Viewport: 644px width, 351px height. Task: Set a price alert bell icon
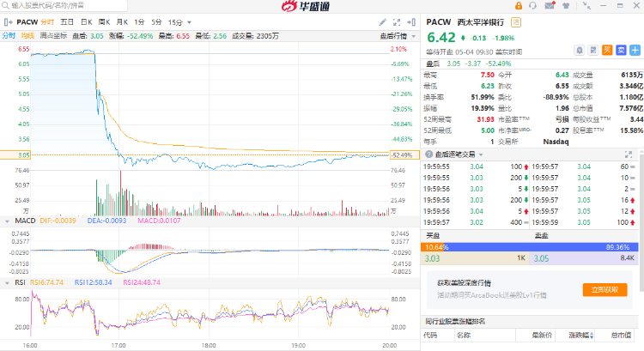pos(579,50)
